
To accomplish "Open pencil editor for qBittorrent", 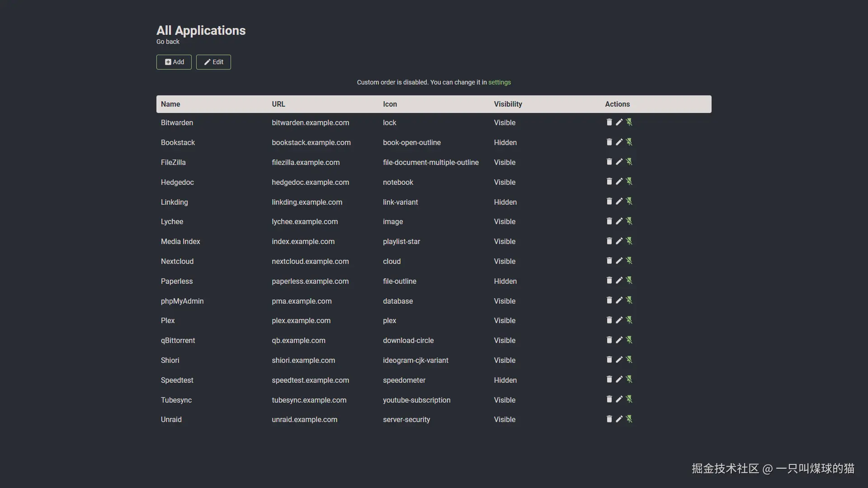I will click(x=619, y=340).
